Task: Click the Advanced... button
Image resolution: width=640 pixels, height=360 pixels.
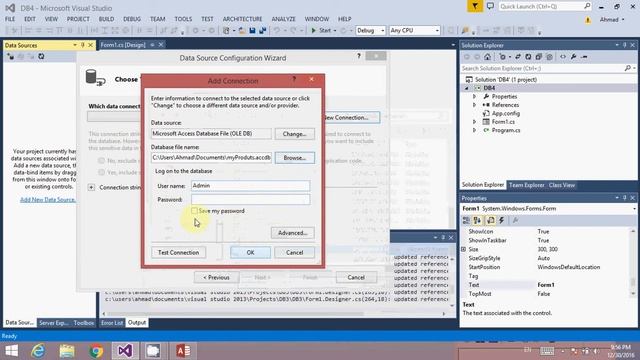Action: 293,233
